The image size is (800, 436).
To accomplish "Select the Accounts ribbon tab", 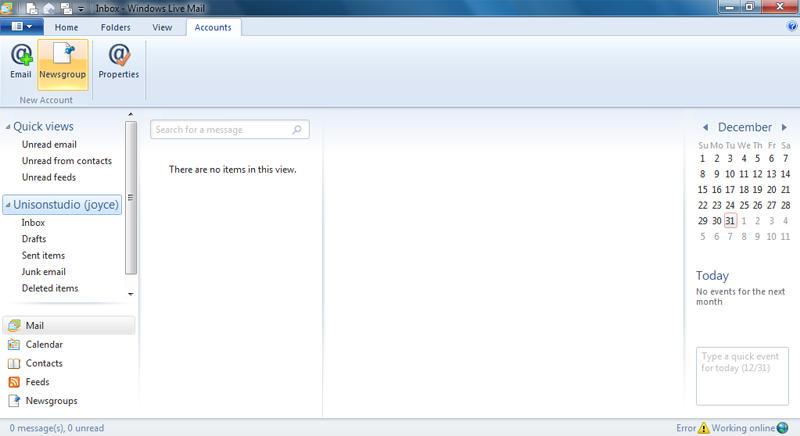I will coord(213,28).
